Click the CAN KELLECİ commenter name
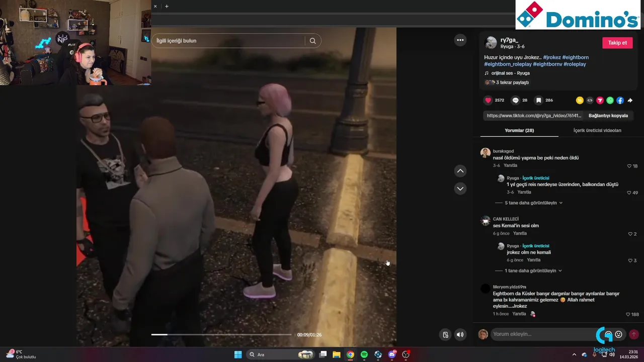The width and height of the screenshot is (644, 362). 506,219
